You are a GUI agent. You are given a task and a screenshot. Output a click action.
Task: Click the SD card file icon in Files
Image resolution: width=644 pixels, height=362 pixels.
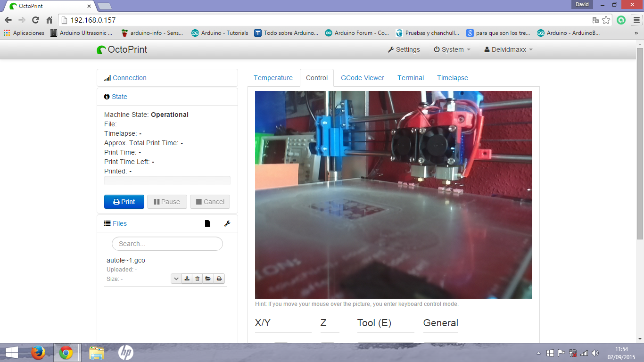(x=207, y=223)
